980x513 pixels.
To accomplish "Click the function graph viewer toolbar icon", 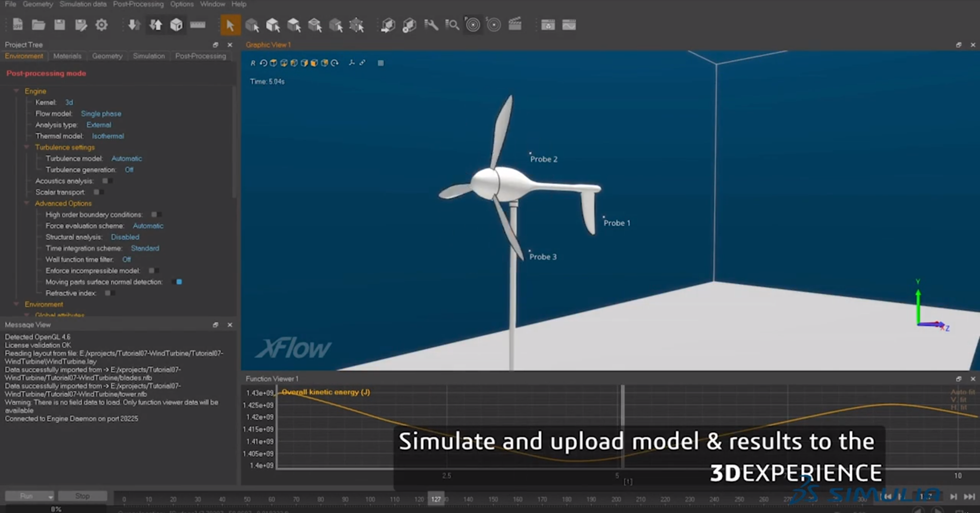I will (569, 25).
